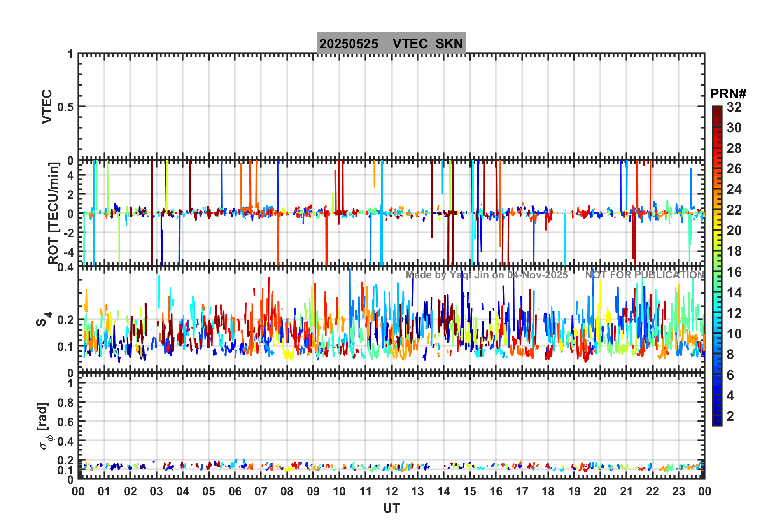Viewport: 783px width, 532px height.
Task: Click the plot title "20250525 VTEC SKN"
Action: [x=391, y=43]
